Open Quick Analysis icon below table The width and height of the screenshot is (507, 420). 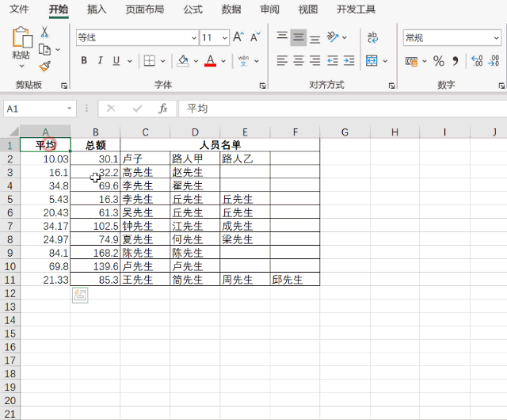80,295
